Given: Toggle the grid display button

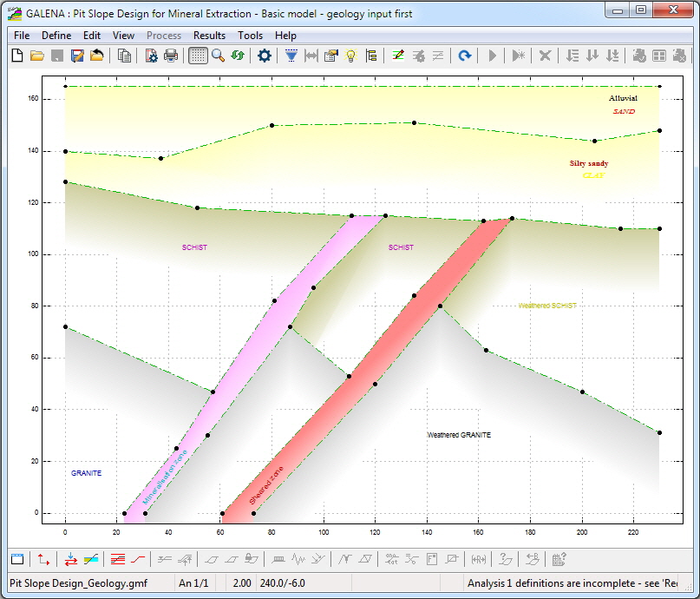Looking at the screenshot, I should [x=198, y=56].
